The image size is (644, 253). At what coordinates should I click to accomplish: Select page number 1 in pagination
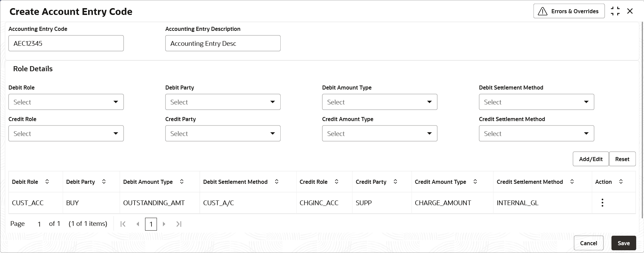[x=151, y=224]
